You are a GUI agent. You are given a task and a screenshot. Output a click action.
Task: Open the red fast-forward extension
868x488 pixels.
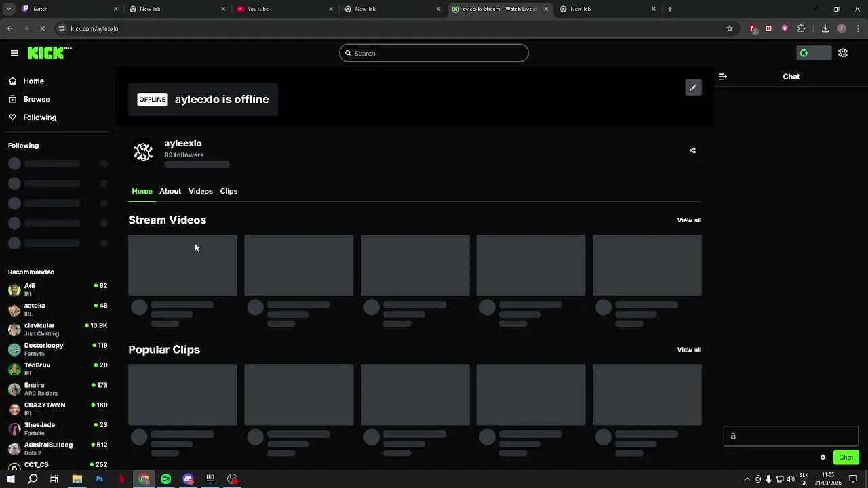pos(768,28)
